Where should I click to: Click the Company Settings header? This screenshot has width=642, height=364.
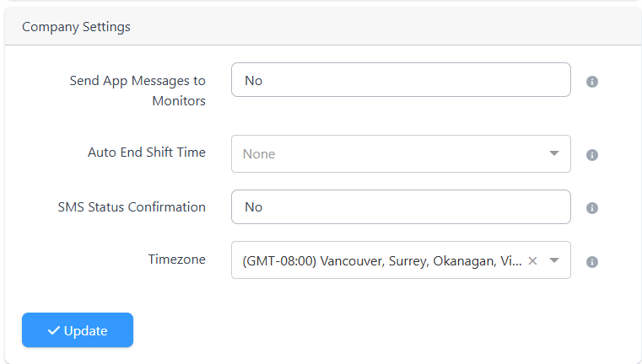pyautogui.click(x=76, y=27)
